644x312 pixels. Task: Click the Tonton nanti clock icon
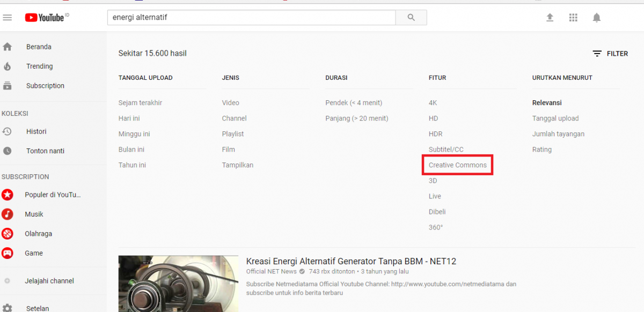pyautogui.click(x=8, y=151)
